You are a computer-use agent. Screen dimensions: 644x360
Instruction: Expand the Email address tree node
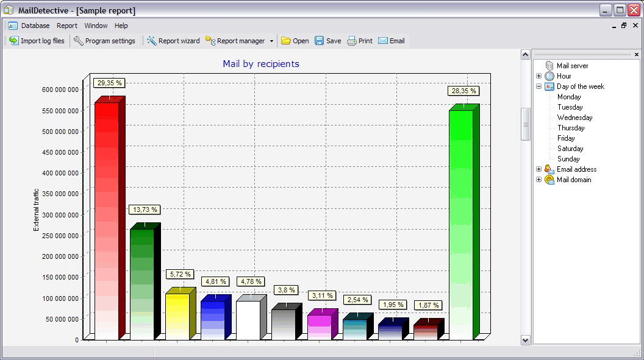click(539, 169)
